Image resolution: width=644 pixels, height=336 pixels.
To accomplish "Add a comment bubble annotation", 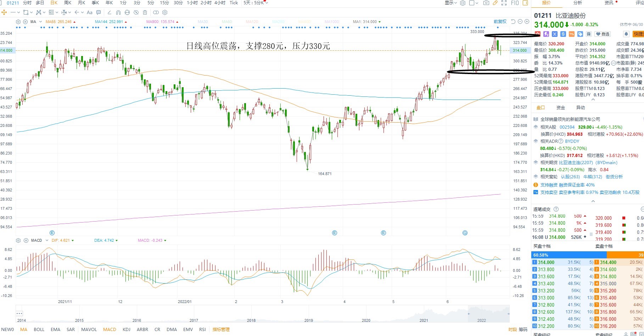I will click(x=99, y=12).
